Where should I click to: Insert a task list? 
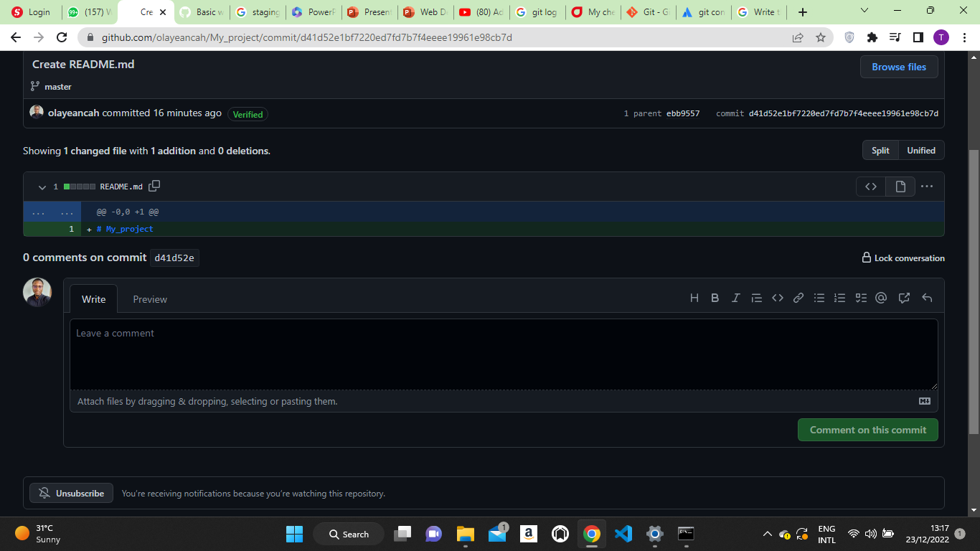(x=861, y=298)
